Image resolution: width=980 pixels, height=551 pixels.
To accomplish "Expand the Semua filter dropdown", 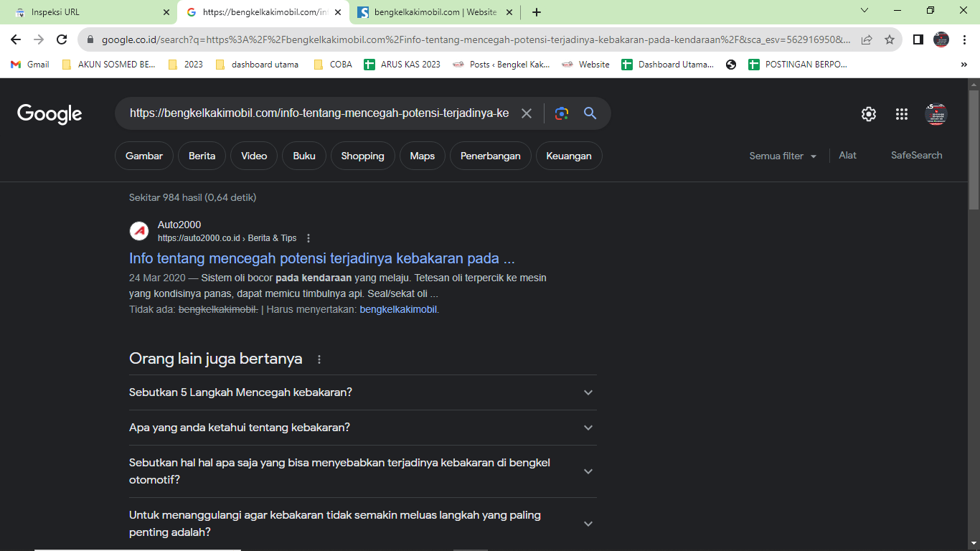I will click(783, 156).
